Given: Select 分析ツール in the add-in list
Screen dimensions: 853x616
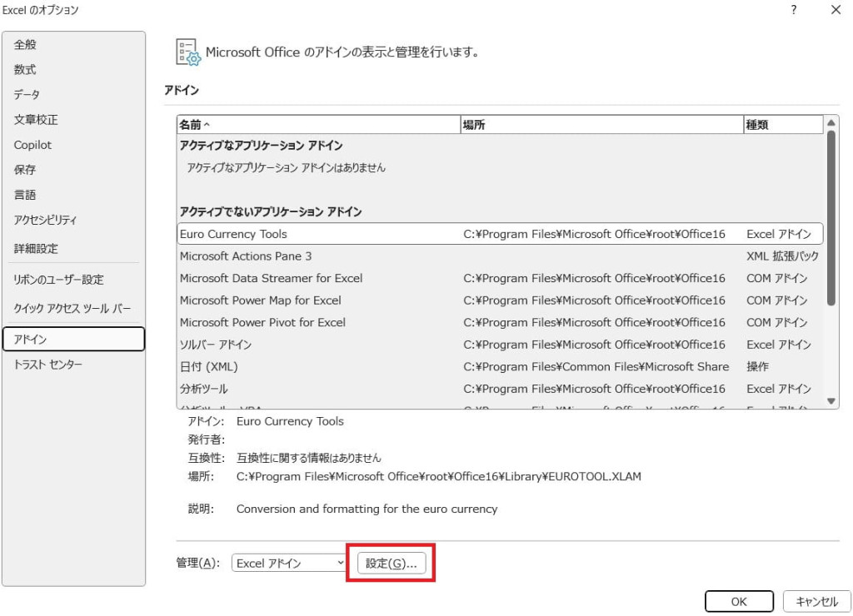Looking at the screenshot, I should point(204,389).
